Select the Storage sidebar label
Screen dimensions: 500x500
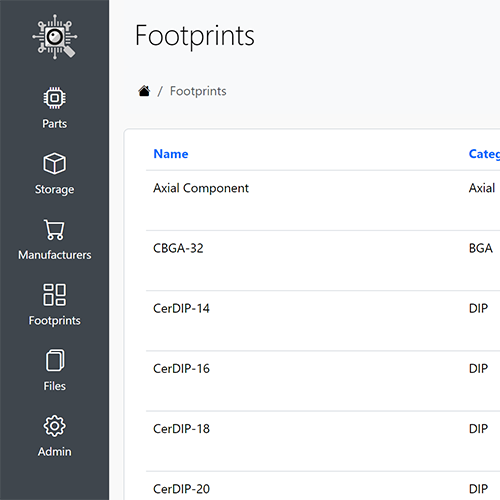coord(55,189)
